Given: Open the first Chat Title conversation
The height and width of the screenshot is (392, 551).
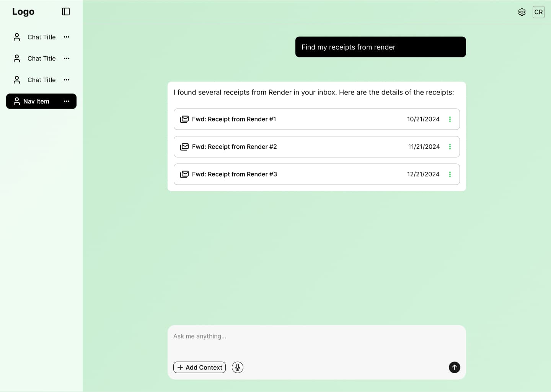Looking at the screenshot, I should click(41, 37).
